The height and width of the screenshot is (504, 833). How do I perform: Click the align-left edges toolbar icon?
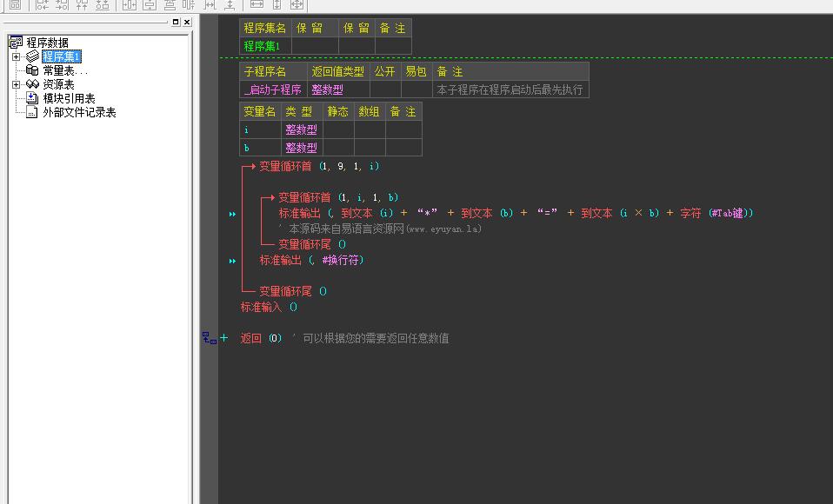(42, 5)
